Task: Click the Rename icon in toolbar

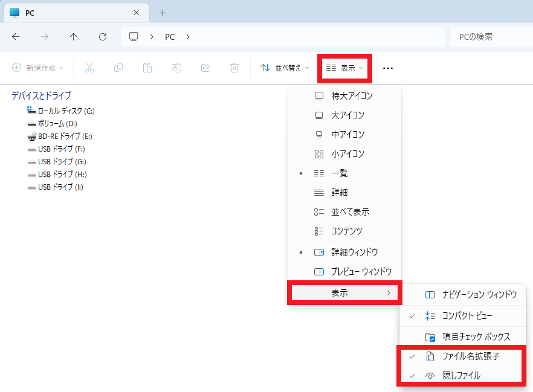Action: [176, 68]
